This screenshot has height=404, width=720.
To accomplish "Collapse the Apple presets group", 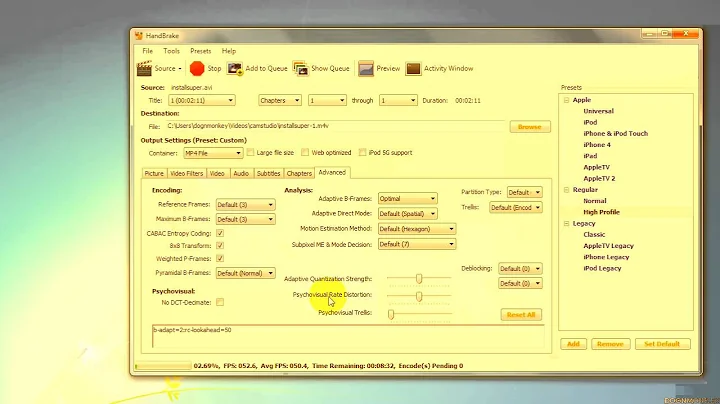I will 566,100.
